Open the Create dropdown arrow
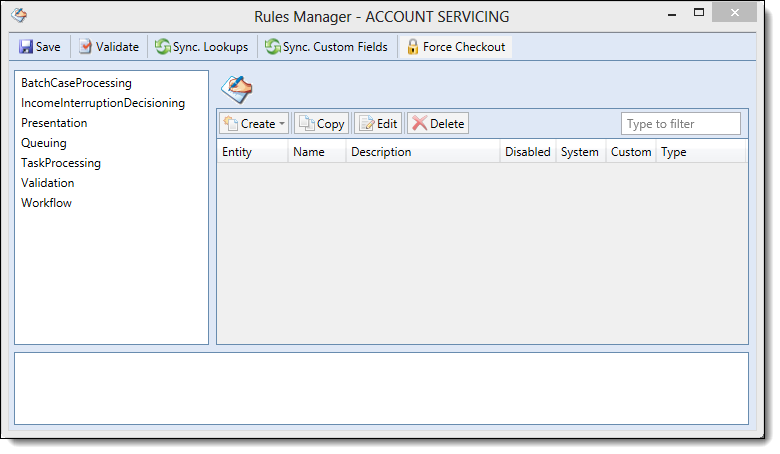The width and height of the screenshot is (780, 454). [282, 123]
